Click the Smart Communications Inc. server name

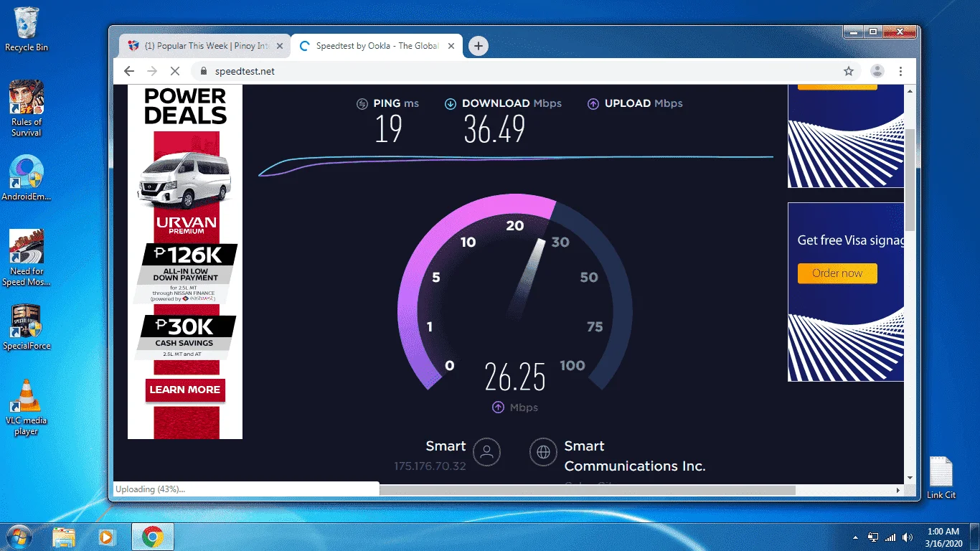click(x=635, y=456)
